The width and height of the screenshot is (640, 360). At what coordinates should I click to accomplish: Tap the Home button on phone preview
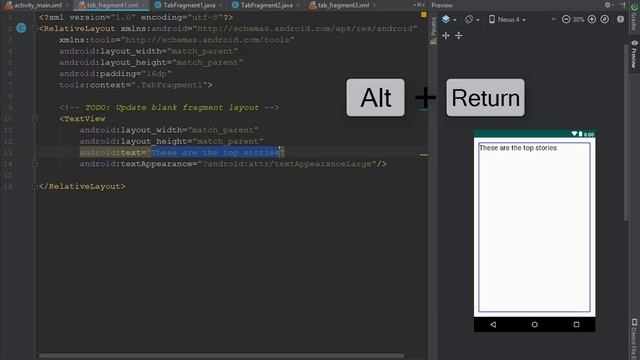click(534, 324)
